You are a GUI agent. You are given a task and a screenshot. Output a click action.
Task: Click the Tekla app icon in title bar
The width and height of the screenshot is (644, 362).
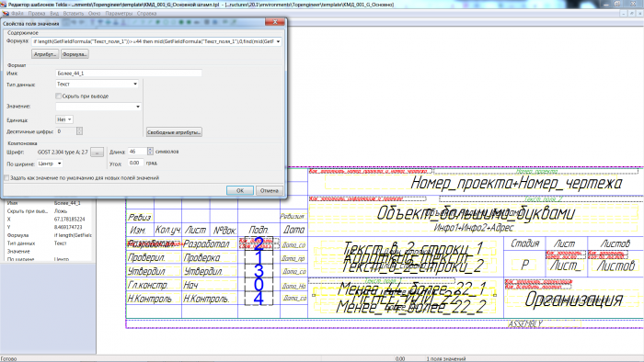point(4,5)
